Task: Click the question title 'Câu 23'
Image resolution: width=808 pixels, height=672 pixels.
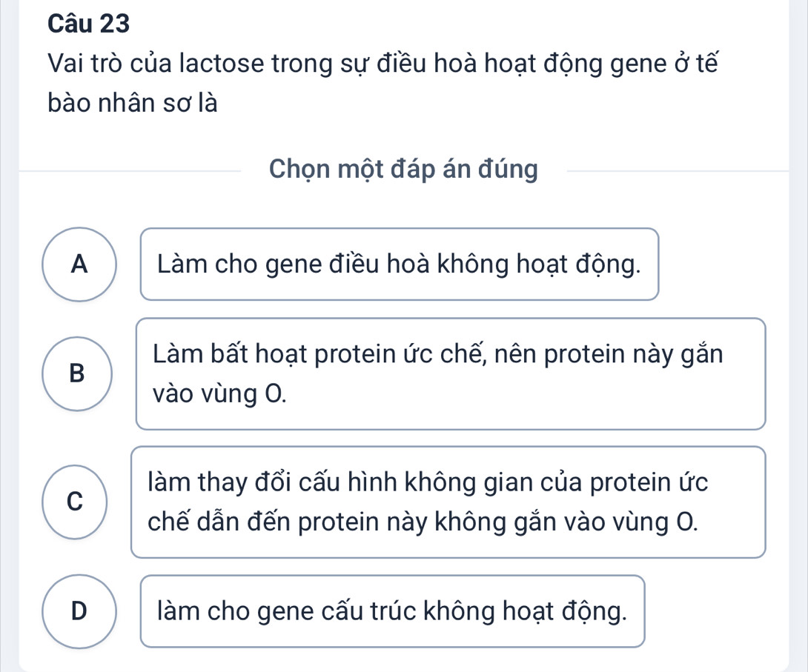Action: (89, 24)
